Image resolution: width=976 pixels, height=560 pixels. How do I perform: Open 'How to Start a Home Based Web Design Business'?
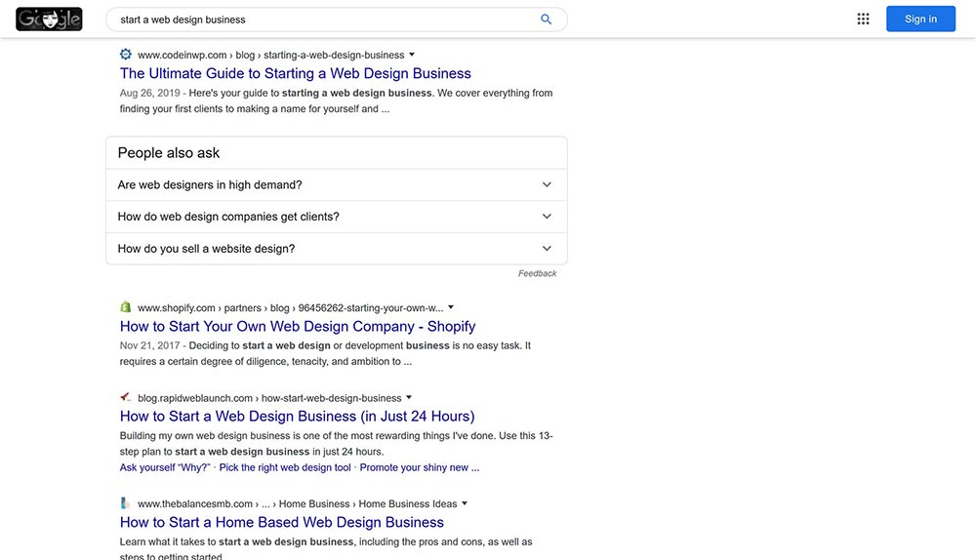pyautogui.click(x=281, y=522)
